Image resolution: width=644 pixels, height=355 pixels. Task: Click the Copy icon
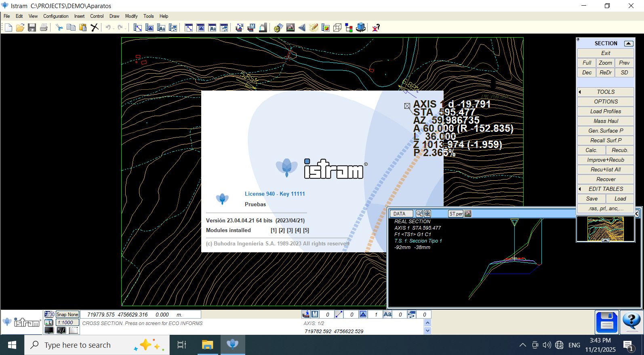[71, 27]
